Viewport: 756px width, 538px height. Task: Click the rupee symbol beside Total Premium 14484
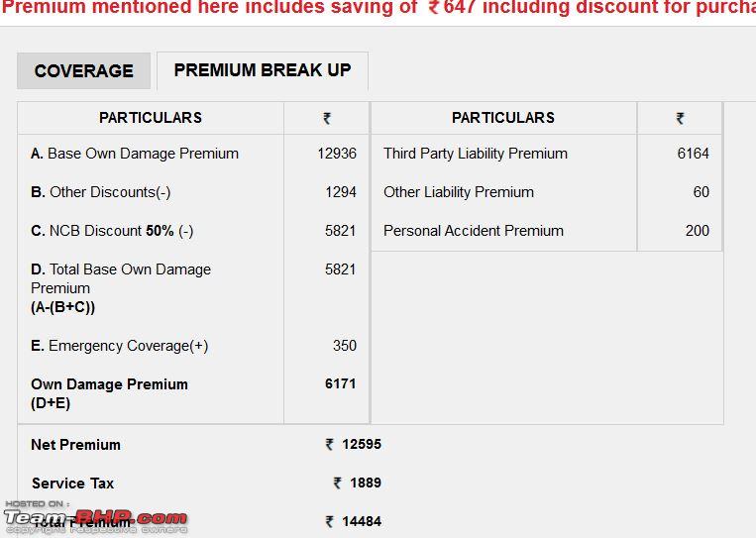(330, 521)
